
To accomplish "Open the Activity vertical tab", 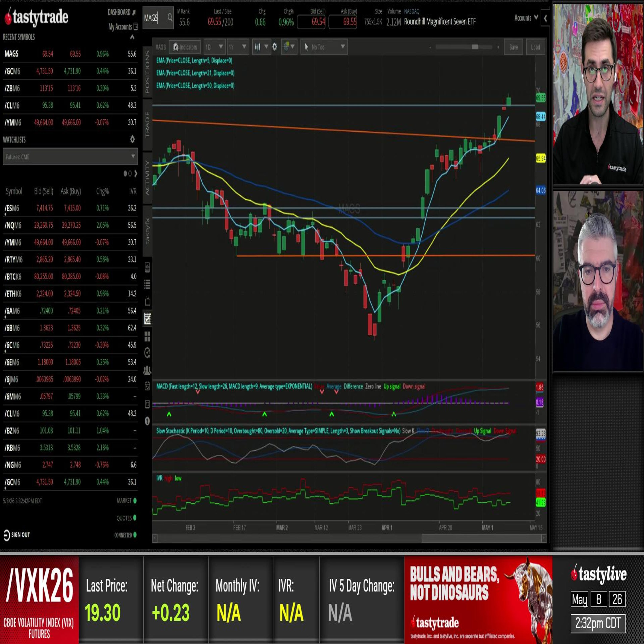I will 147,178.
